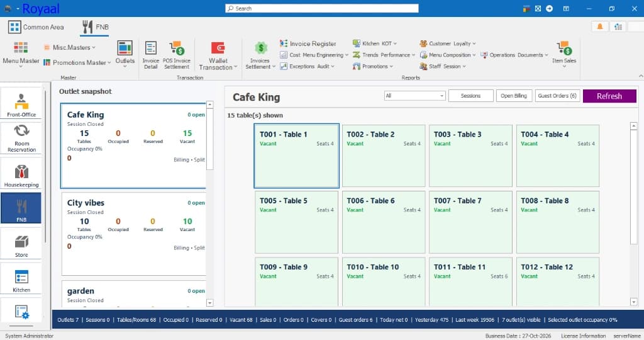The height and width of the screenshot is (340, 644).
Task: Click the Search box in title bar
Action: point(322,8)
